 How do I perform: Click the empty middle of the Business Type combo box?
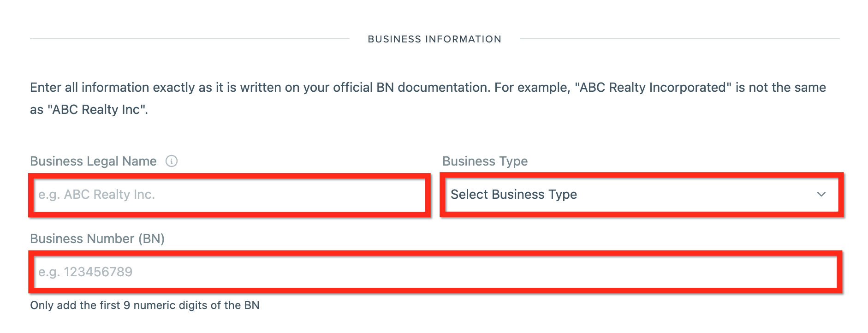[692, 195]
